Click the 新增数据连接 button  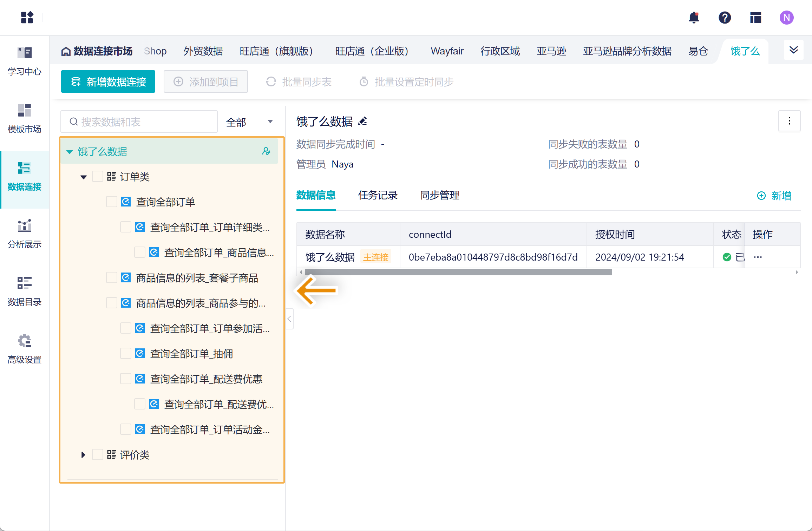pos(108,82)
